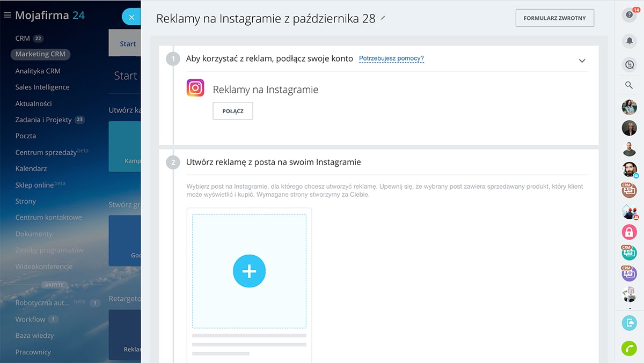Open Marketing CRM in sidebar
This screenshot has width=644, height=363.
(x=40, y=54)
